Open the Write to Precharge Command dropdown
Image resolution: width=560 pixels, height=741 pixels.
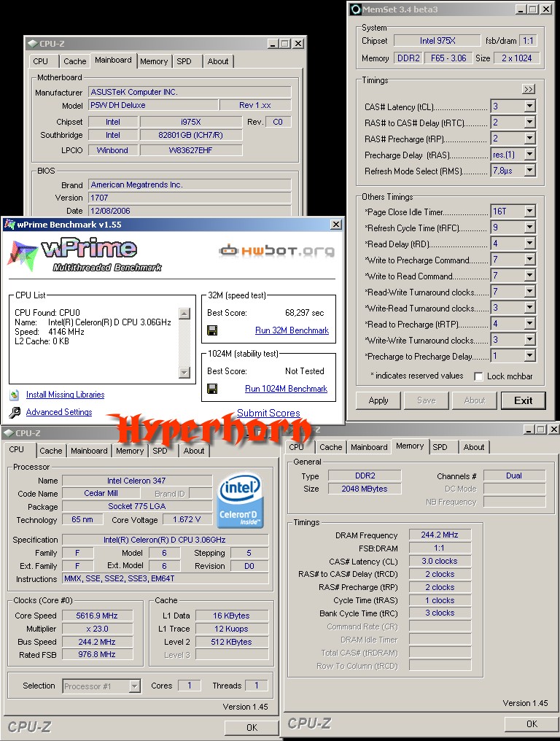pyautogui.click(x=530, y=260)
